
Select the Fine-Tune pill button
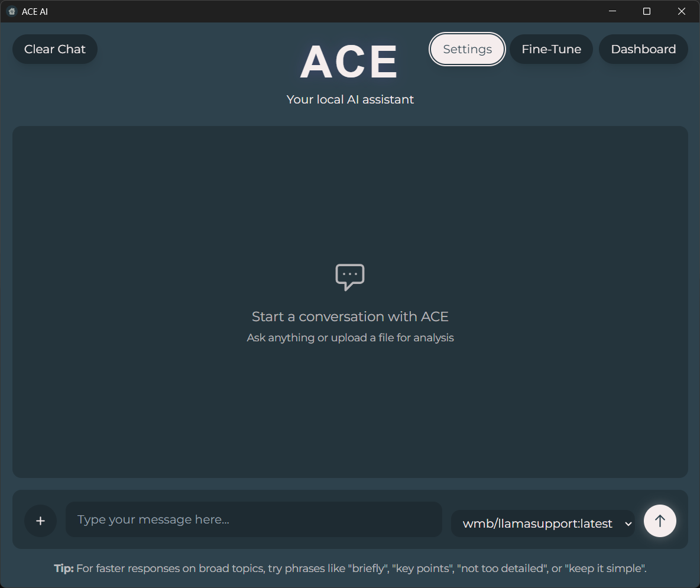coord(551,49)
